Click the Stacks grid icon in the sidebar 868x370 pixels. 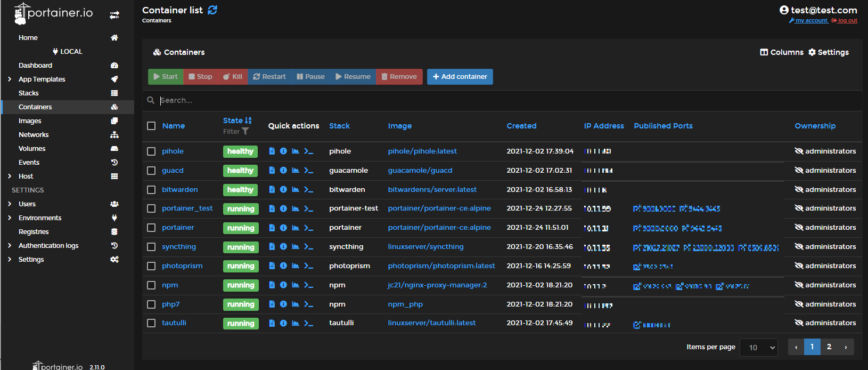pos(114,93)
